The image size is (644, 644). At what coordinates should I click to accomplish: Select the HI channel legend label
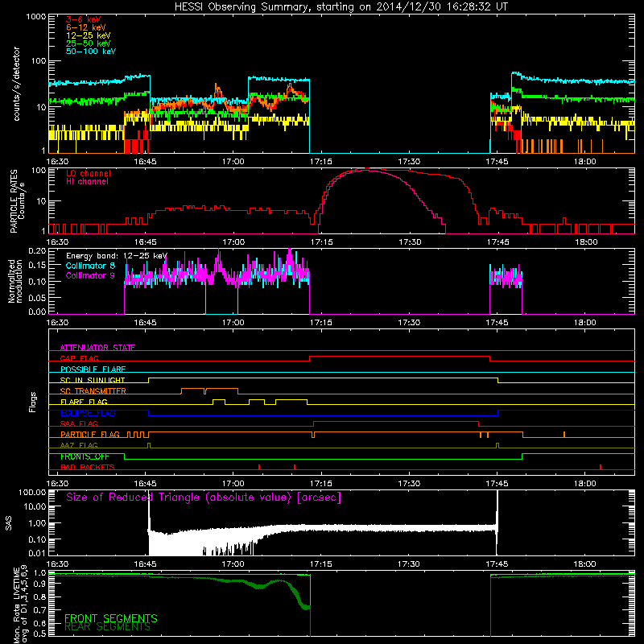pos(88,182)
